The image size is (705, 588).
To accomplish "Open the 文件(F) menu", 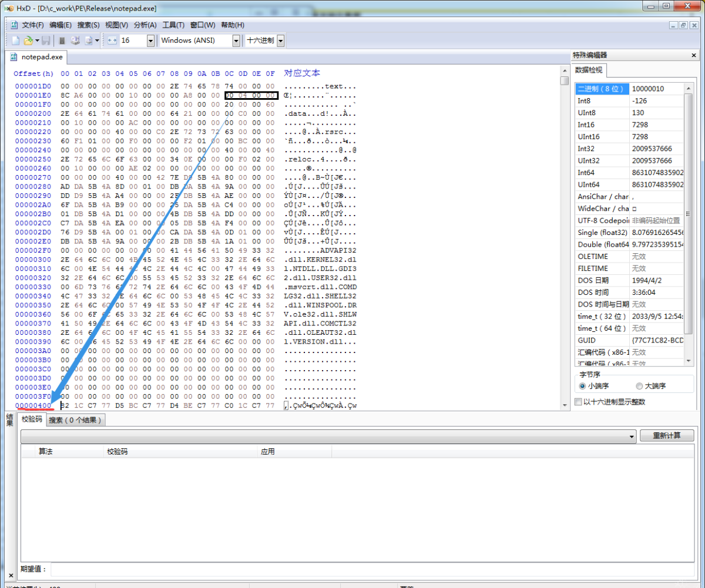I will point(33,25).
